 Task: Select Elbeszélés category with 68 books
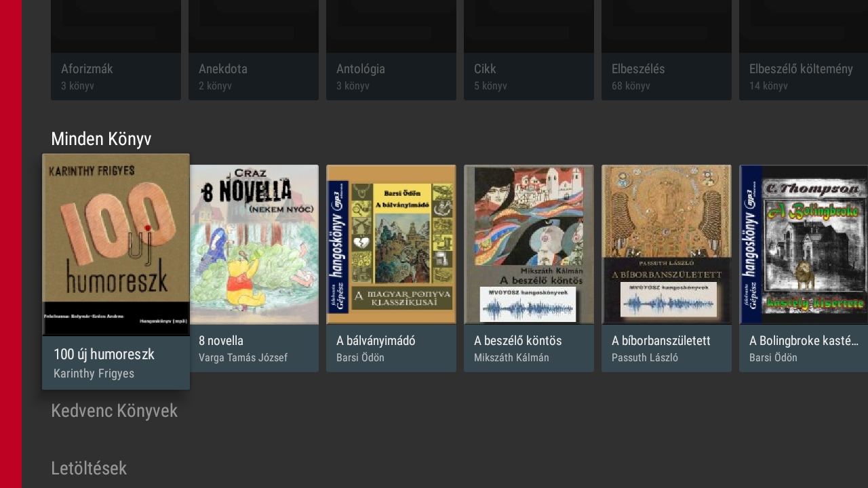point(667,50)
